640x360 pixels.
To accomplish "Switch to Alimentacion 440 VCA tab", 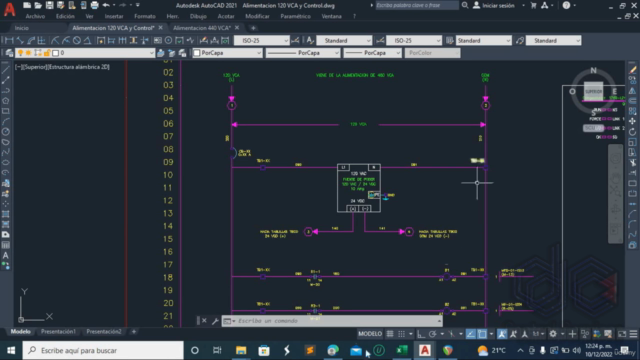I will (x=202, y=28).
